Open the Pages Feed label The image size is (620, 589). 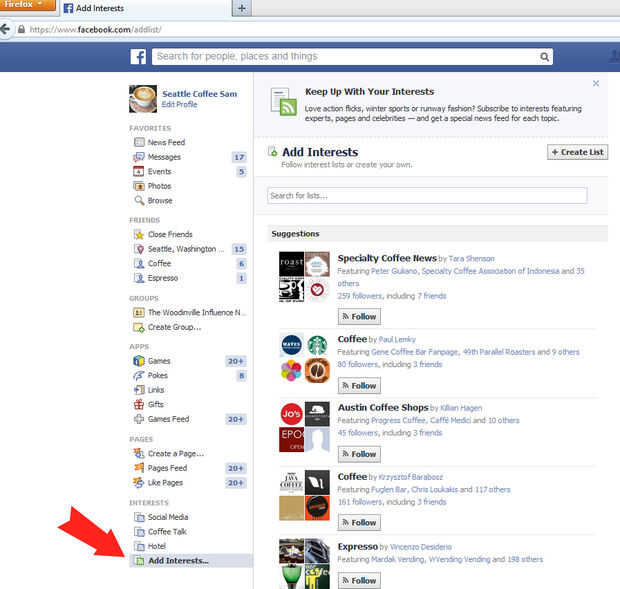coord(167,468)
